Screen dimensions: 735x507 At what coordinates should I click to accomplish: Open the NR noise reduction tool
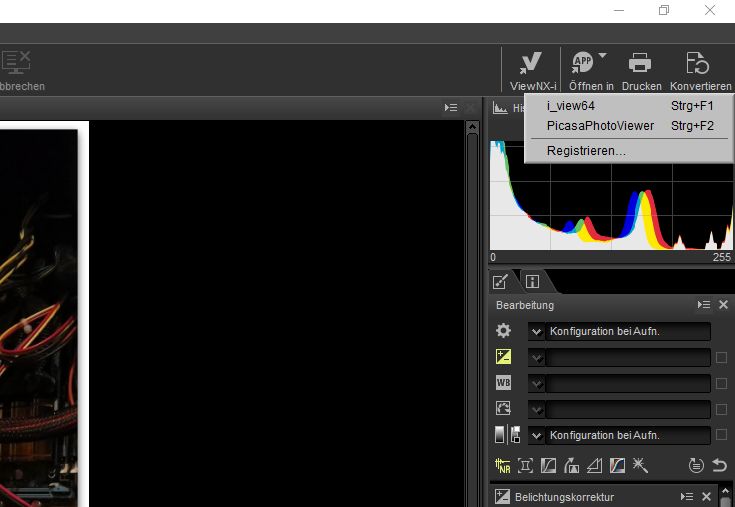pyautogui.click(x=502, y=466)
